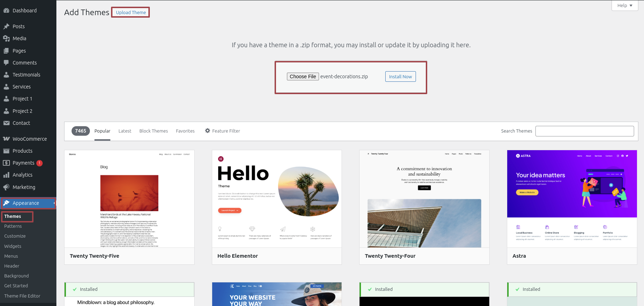
Task: Click the Dashboard gauge icon
Action: coord(6,11)
